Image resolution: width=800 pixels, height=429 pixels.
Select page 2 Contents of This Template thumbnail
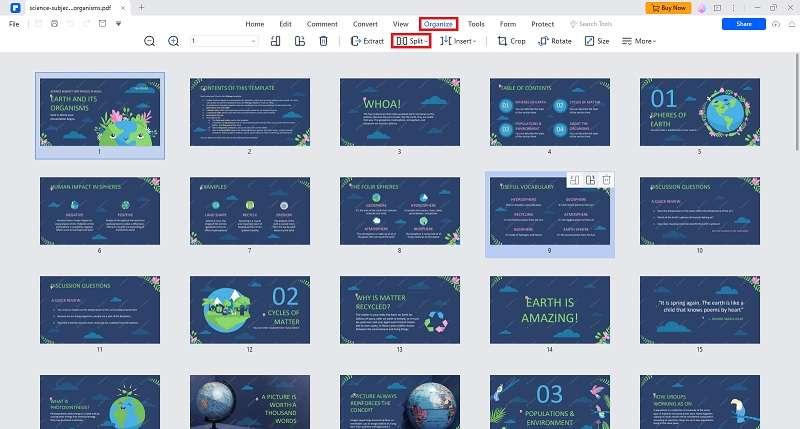[x=250, y=112]
